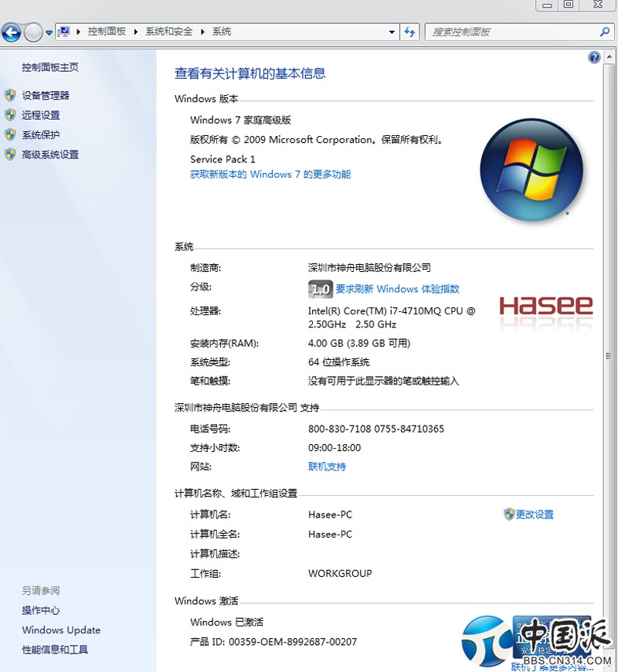Expand arrow before 控制面板 breadcrumb
618x672 pixels.
pos(79,32)
